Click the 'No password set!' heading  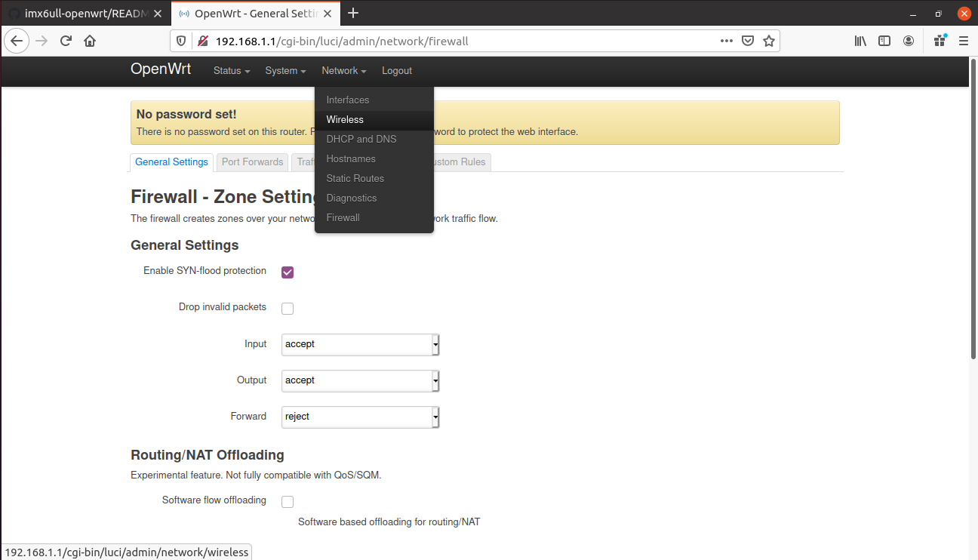point(186,114)
